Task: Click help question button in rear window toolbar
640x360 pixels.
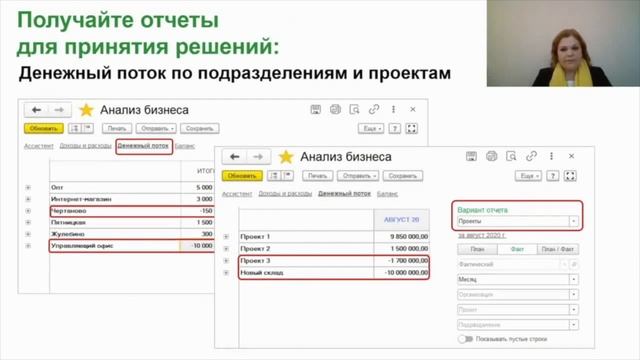Action: point(394,129)
